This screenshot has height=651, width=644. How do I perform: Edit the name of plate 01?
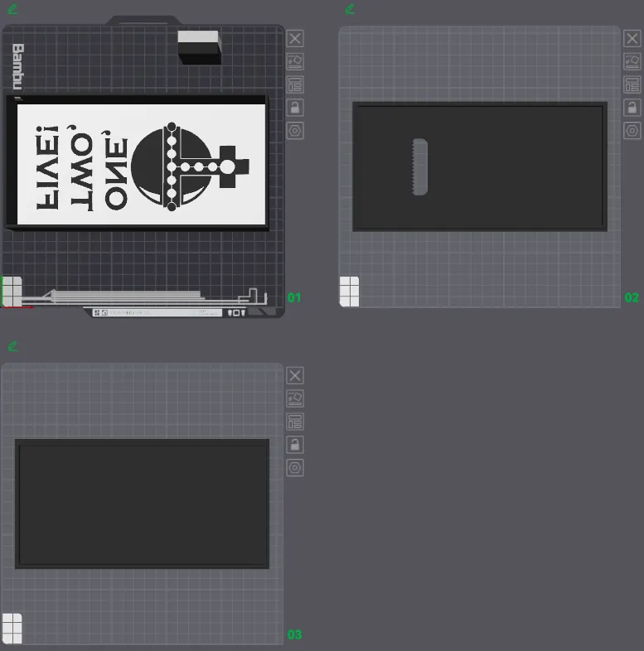pos(13,9)
